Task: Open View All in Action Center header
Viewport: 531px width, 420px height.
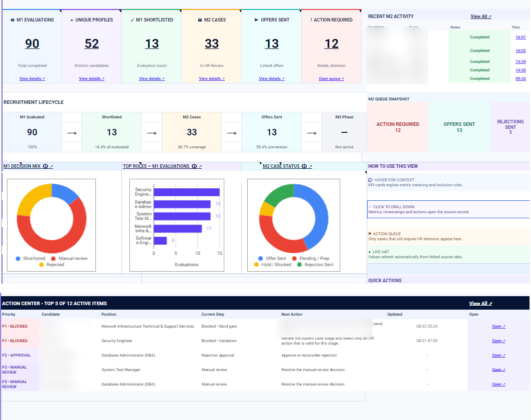Action: click(481, 304)
